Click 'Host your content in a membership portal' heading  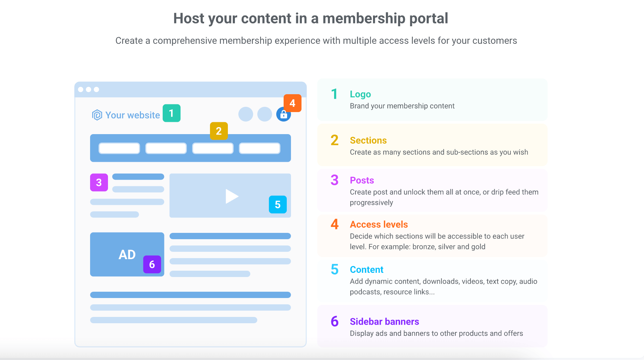click(x=311, y=18)
